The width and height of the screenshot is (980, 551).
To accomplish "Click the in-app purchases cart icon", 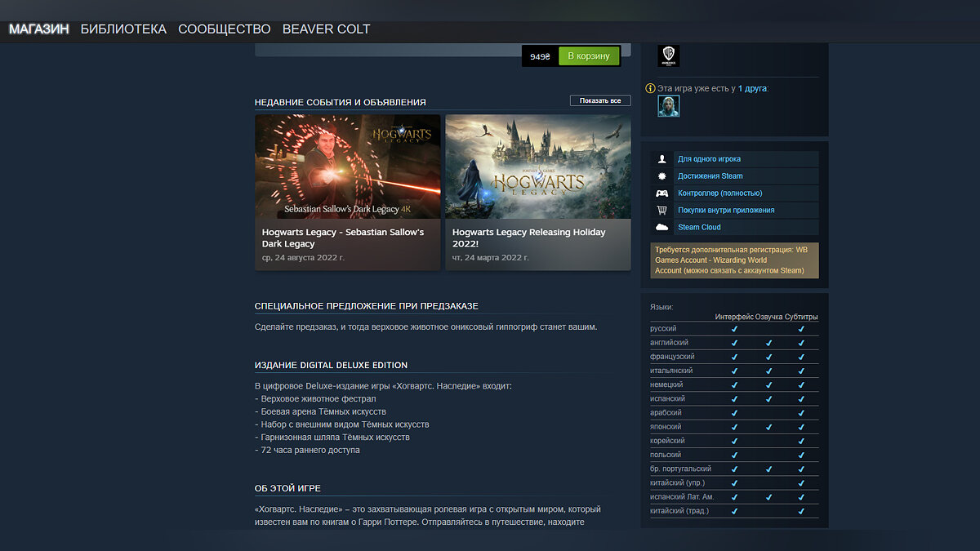I will 661,211.
